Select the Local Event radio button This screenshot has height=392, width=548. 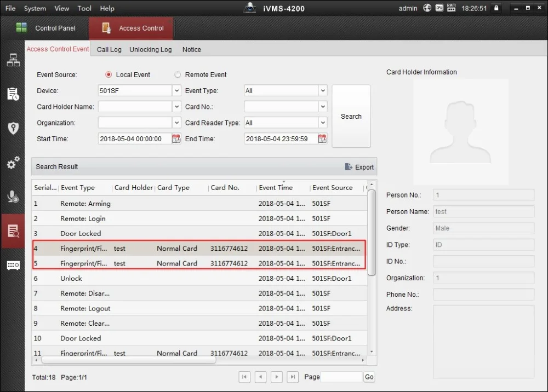[109, 74]
